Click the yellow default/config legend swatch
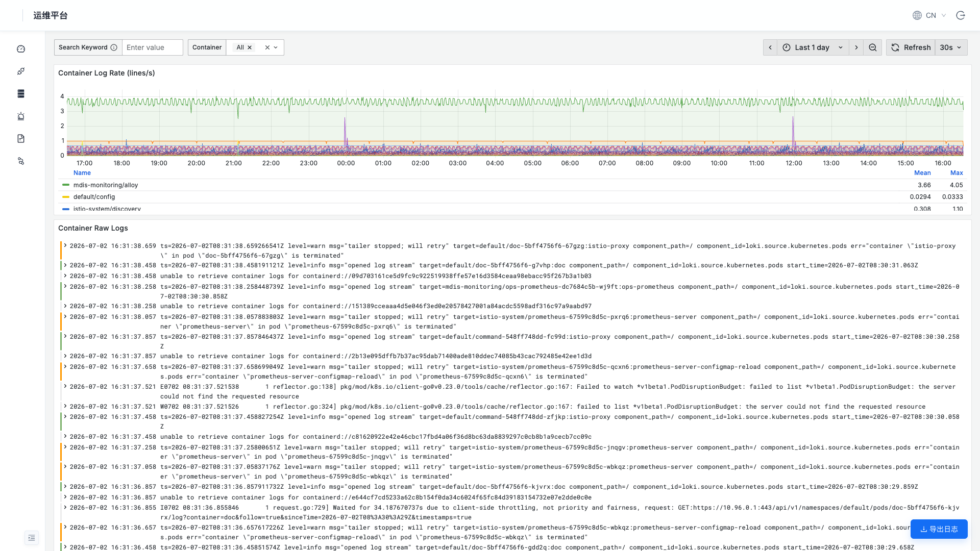 pyautogui.click(x=66, y=196)
